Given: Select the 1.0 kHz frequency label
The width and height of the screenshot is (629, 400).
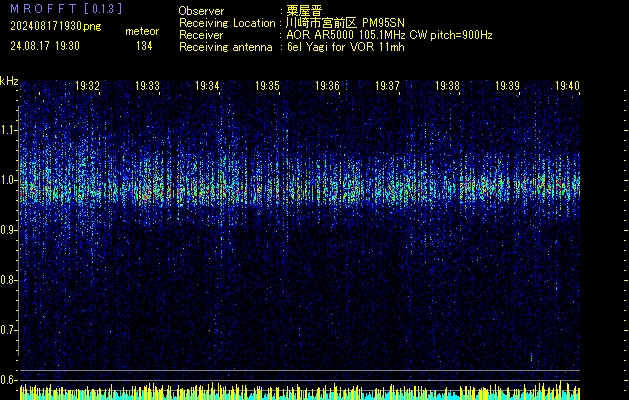Looking at the screenshot, I should [x=9, y=180].
